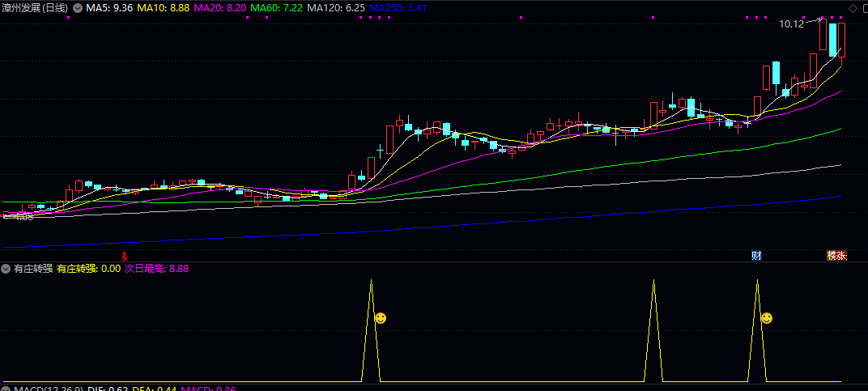Click the MACD(12,26,9) panel label
868x391 pixels.
coord(48,389)
